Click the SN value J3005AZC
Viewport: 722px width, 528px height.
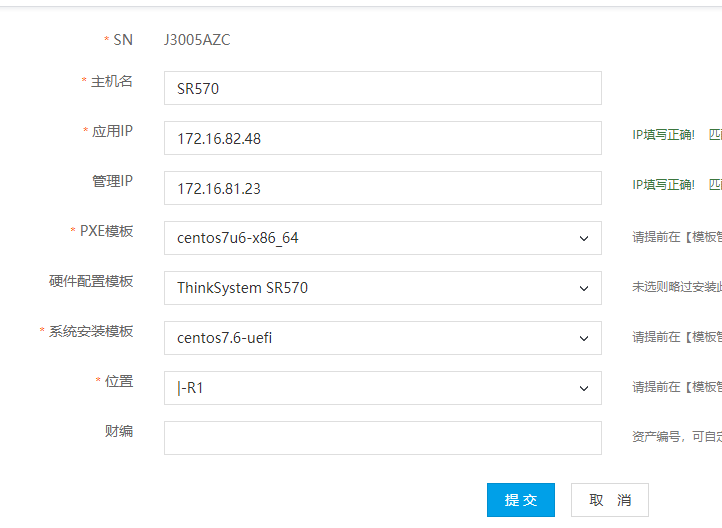pos(197,40)
